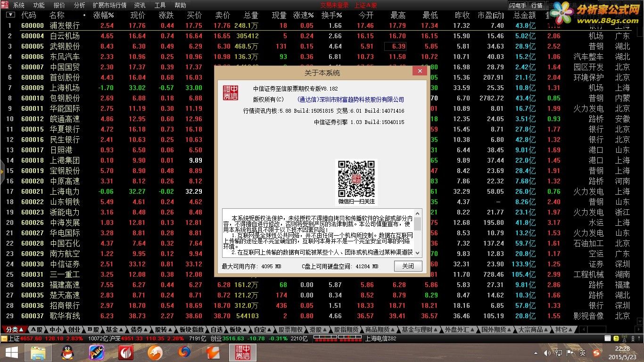Open the 资讯 menu
The width and height of the screenshot is (644, 362).
tap(140, 5)
